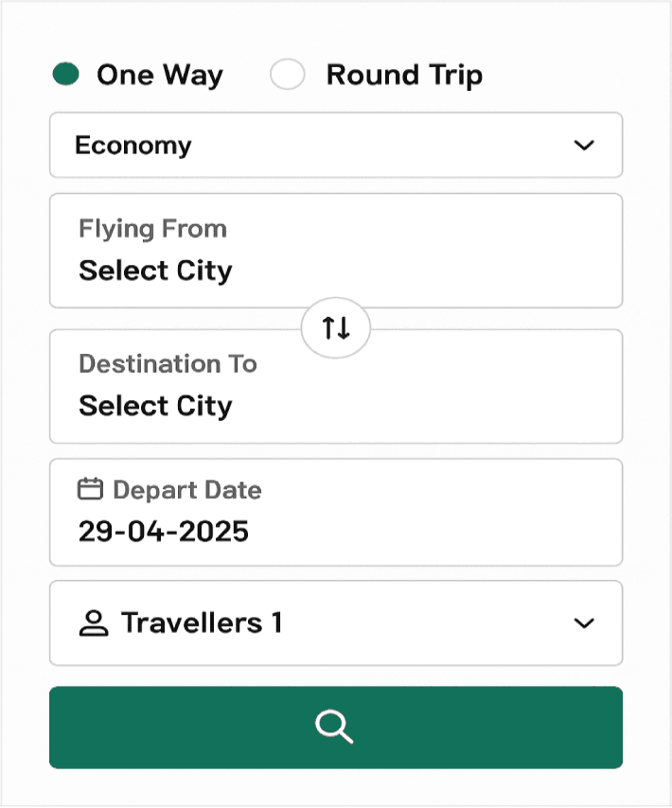Click the chevron on the Economy selector
Image resolution: width=672 pixels, height=808 pixels.
(584, 145)
